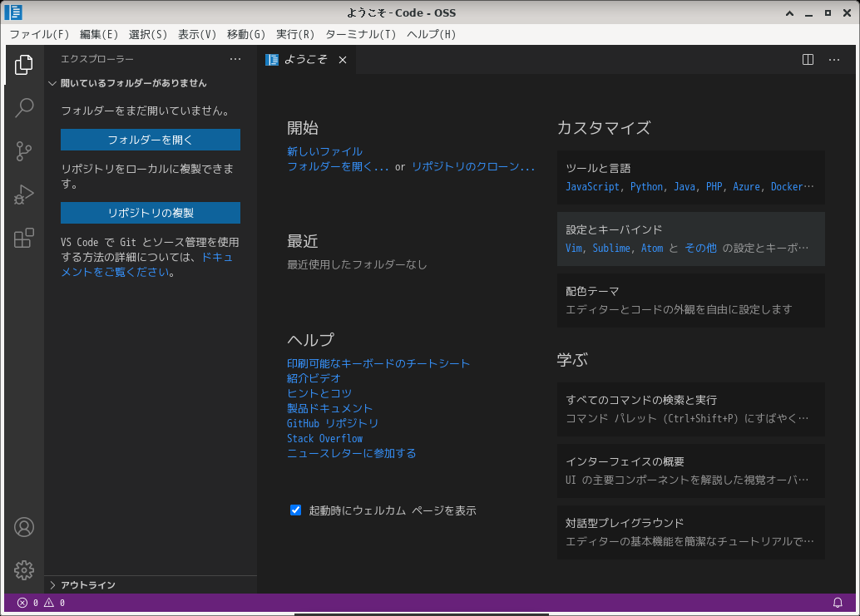
Task: Click the リポジトリの複製 button
Action: (x=151, y=213)
